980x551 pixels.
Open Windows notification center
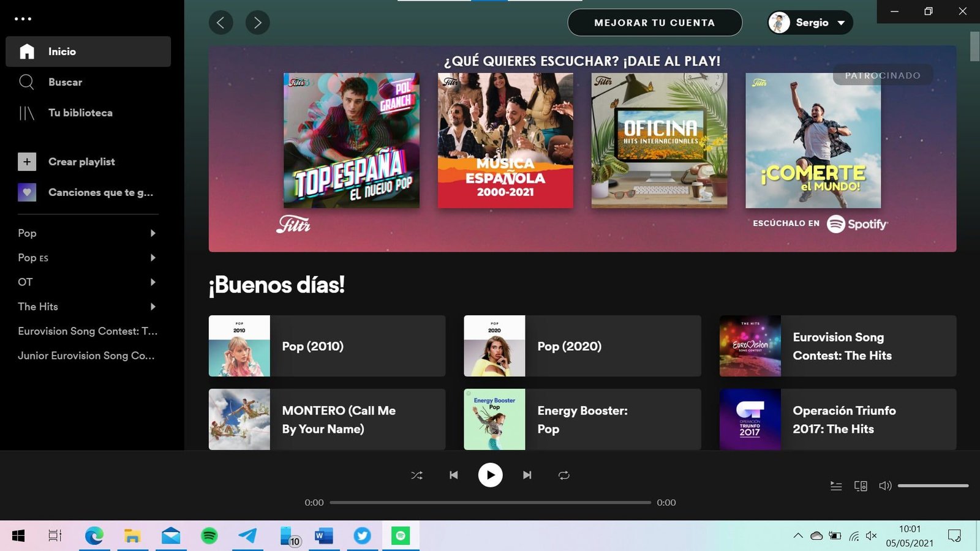pyautogui.click(x=954, y=536)
